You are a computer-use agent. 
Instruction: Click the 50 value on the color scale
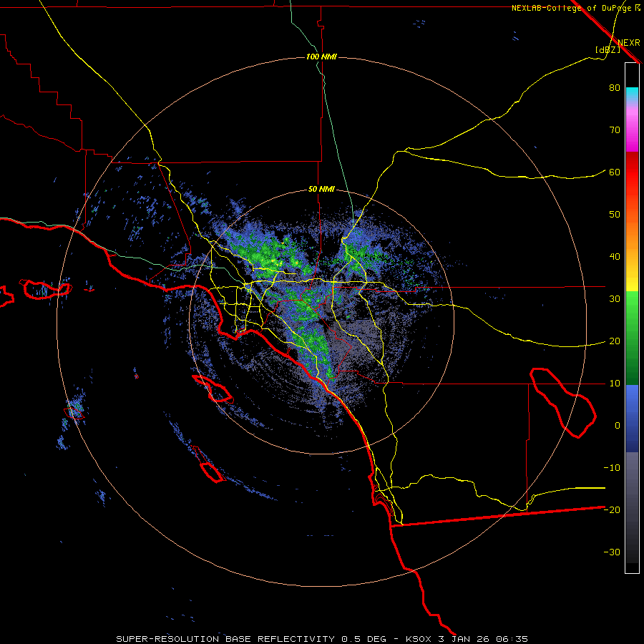(x=615, y=215)
